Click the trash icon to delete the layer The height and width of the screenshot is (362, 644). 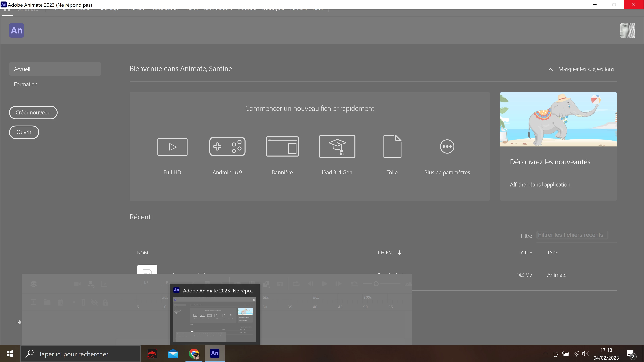(60, 302)
